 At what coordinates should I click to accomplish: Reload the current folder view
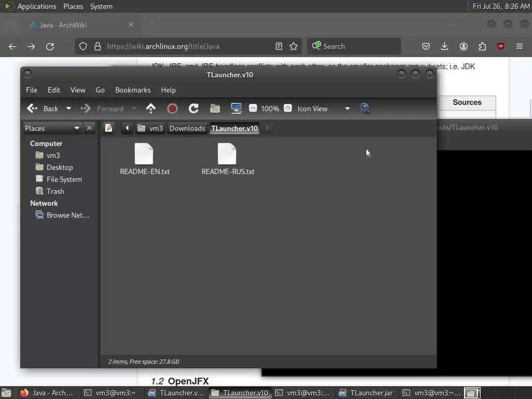194,109
